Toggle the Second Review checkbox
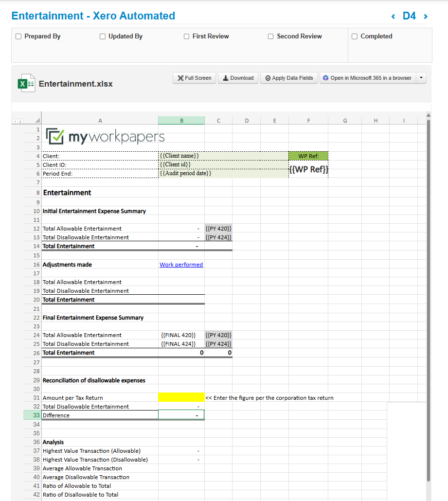 tap(271, 36)
